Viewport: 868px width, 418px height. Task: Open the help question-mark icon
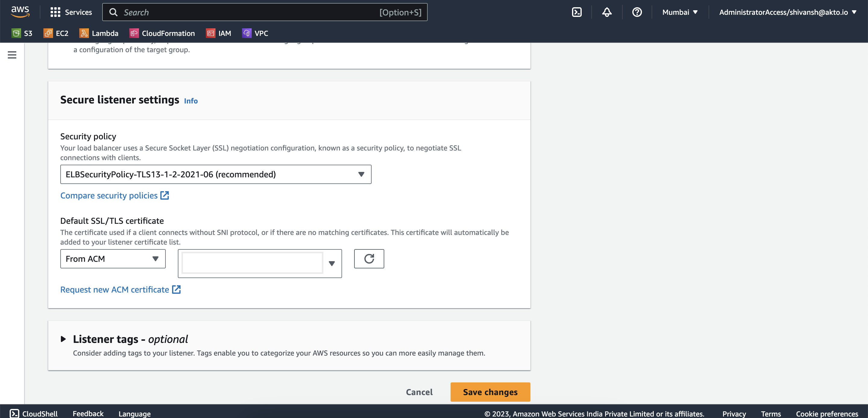(x=637, y=12)
